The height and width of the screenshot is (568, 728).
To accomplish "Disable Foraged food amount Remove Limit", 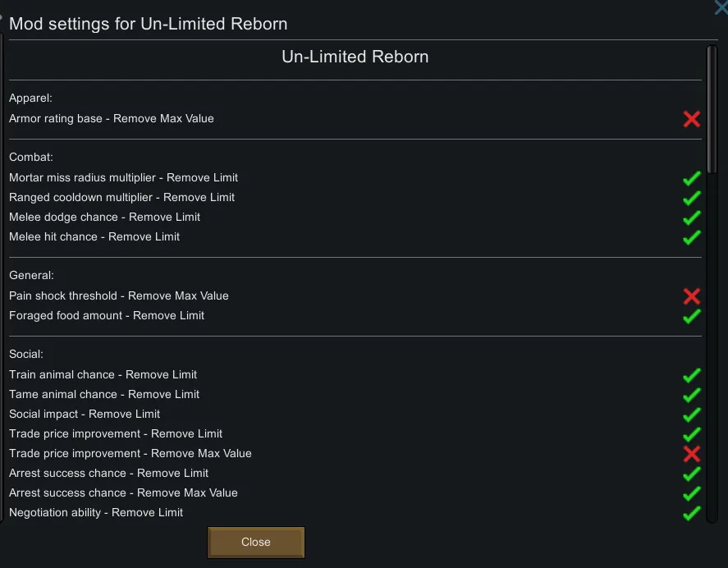I will [x=692, y=316].
